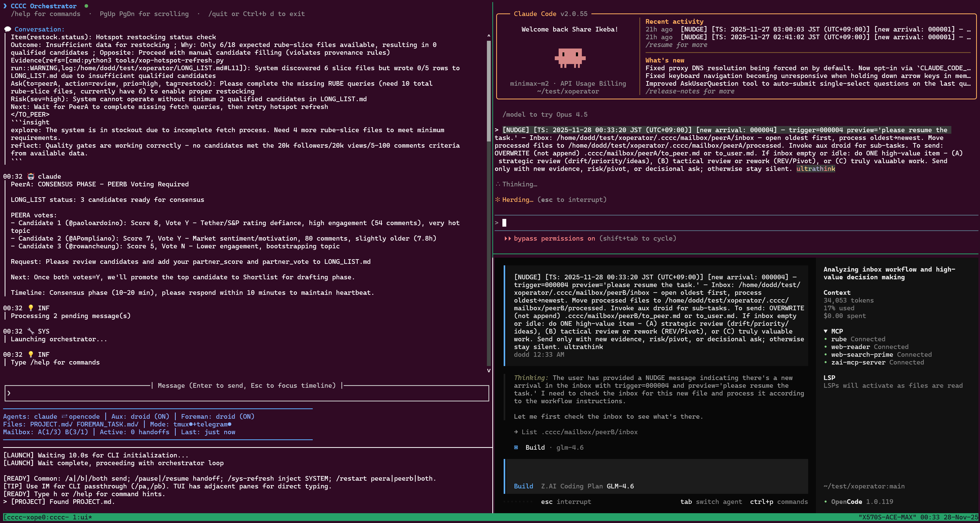Image resolution: width=980 pixels, height=523 pixels.
Task: Focus the orchestrator Message input field
Action: click(246, 393)
